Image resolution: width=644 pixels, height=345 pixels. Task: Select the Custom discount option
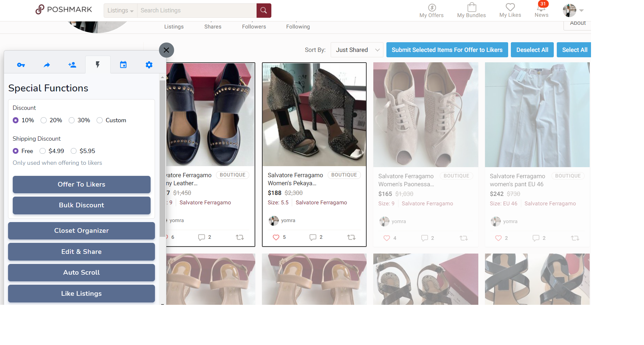point(100,120)
